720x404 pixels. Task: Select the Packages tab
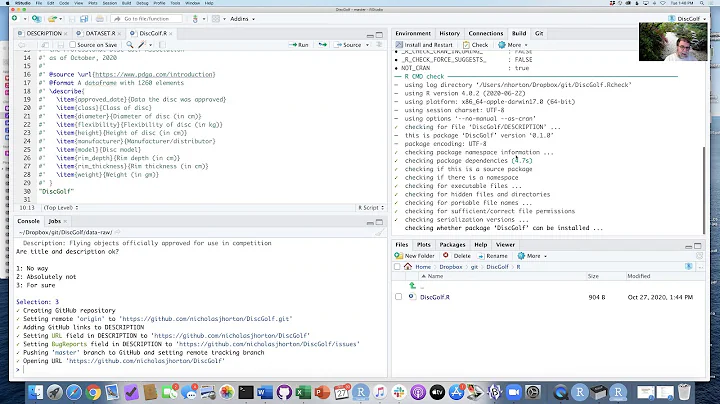452,245
